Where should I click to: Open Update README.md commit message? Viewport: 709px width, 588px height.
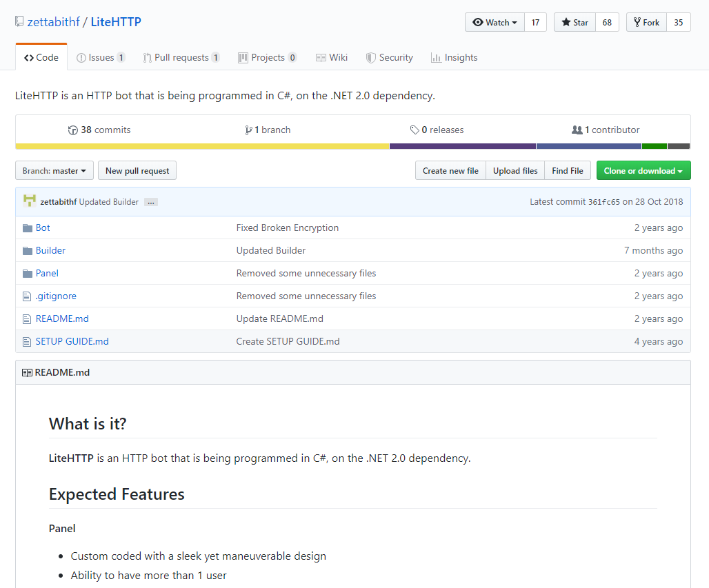(x=279, y=318)
